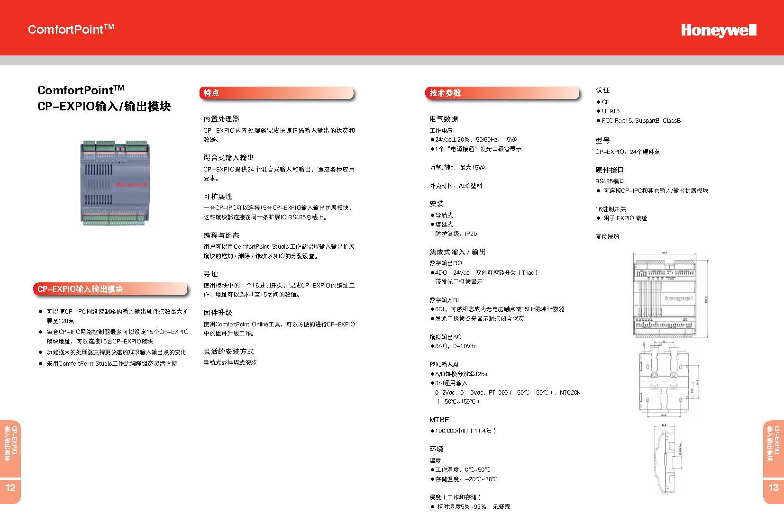Viewport: 784px width, 532px height.
Task: Click the '数字输出DO' label
Action: (446, 263)
